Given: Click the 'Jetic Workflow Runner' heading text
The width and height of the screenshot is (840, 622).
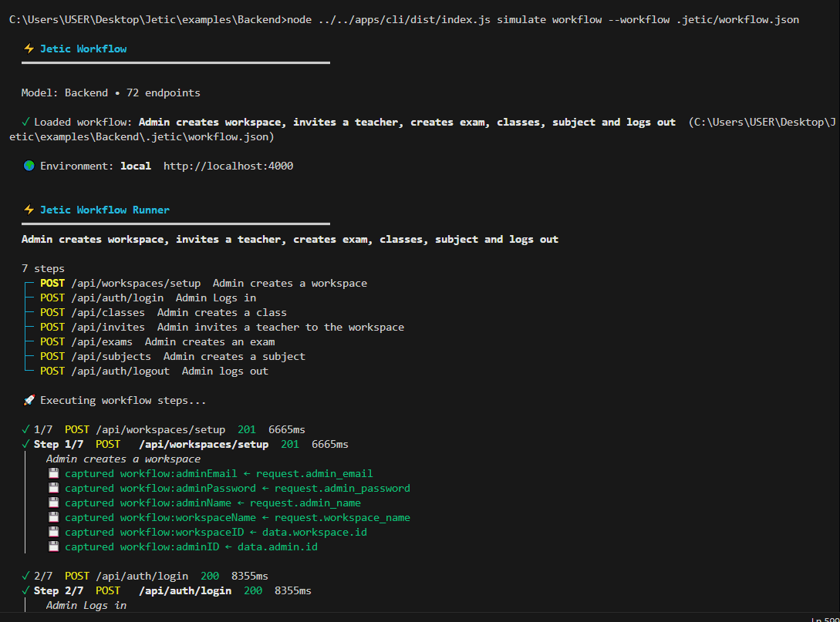Looking at the screenshot, I should [x=105, y=210].
